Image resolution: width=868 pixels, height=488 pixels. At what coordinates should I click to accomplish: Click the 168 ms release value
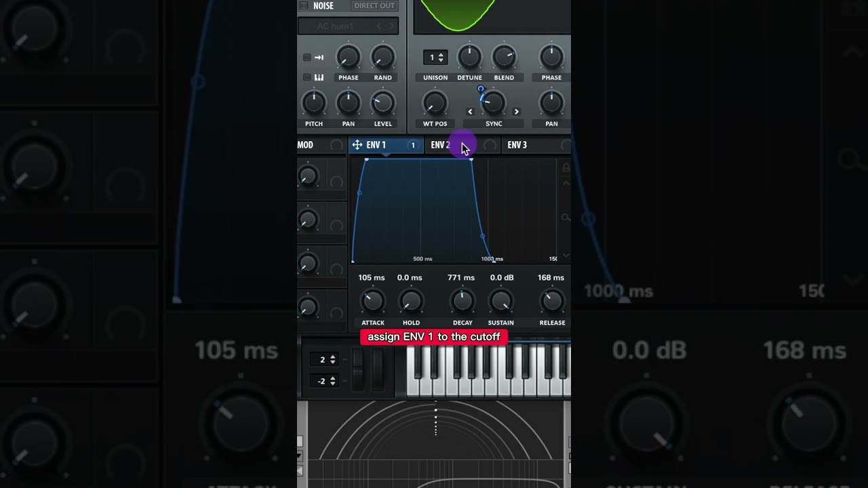pos(551,278)
